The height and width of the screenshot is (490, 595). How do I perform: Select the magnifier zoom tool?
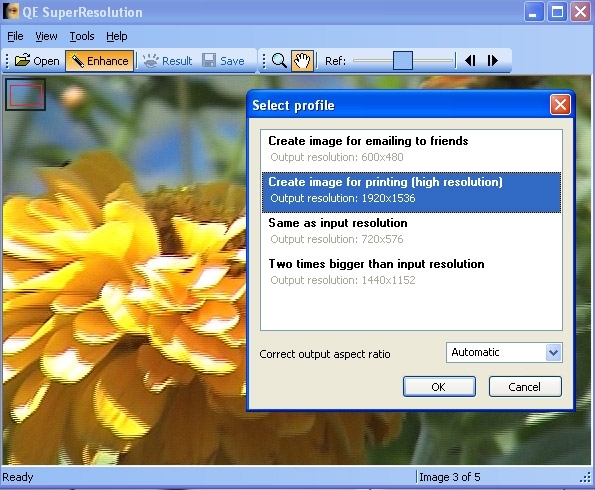click(x=279, y=61)
